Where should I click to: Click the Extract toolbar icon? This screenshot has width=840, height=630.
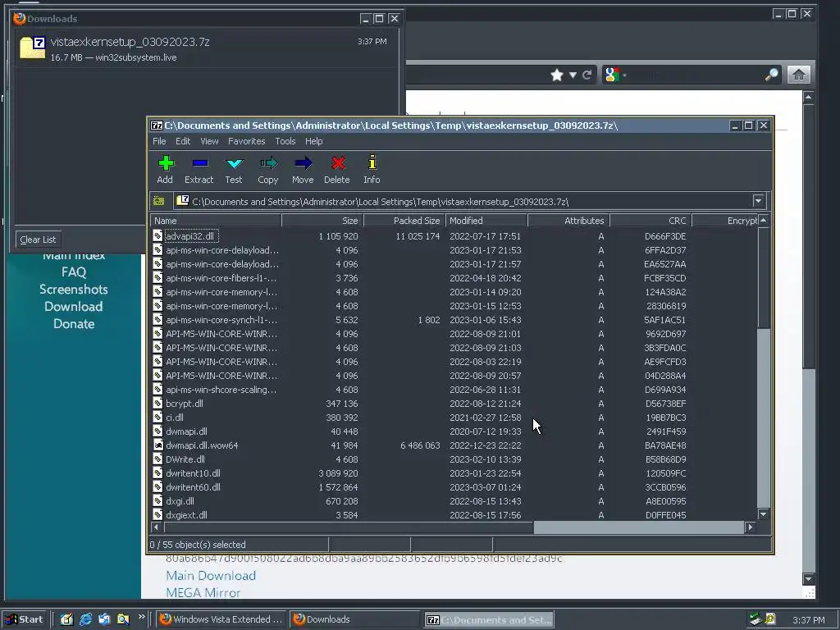tap(200, 163)
